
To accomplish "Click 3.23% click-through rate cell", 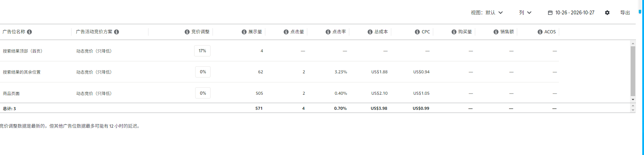I will click(x=341, y=72).
